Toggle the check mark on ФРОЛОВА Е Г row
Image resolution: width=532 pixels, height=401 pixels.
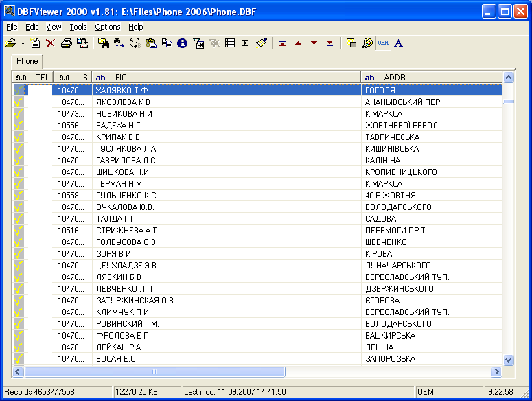[19, 336]
